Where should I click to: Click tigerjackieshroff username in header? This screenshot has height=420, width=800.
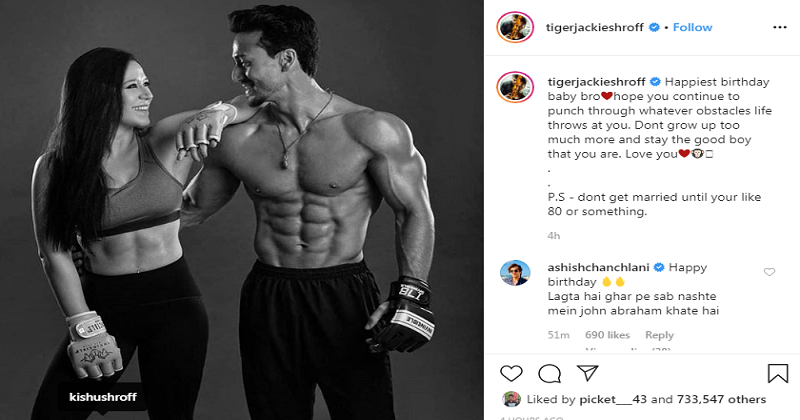pyautogui.click(x=594, y=28)
